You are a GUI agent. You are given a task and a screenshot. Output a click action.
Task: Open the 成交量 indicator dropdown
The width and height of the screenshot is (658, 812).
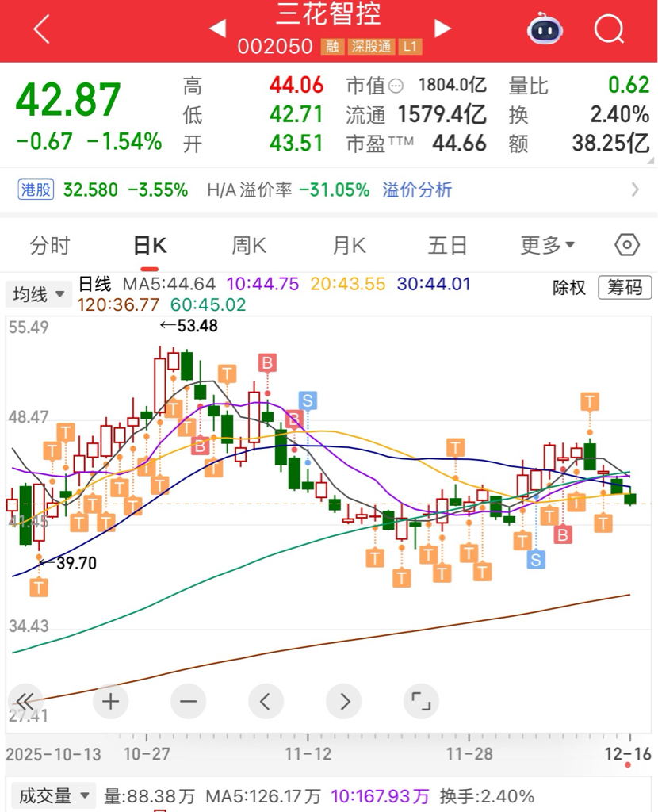click(54, 795)
